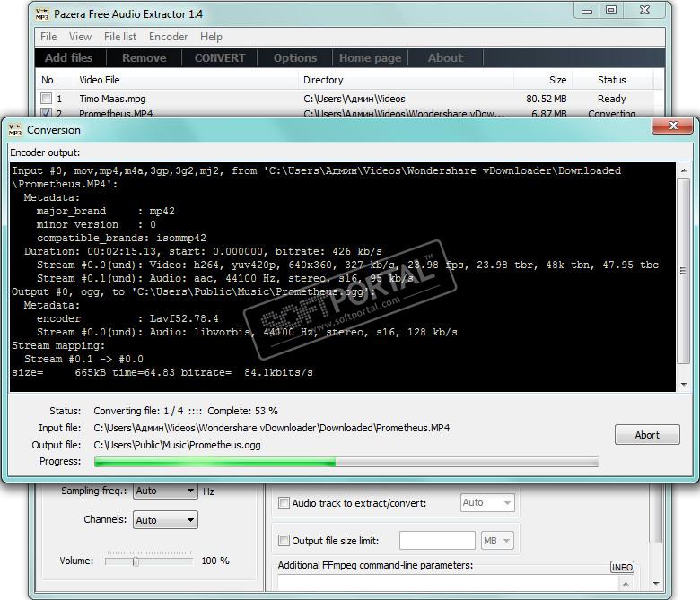Click the conversion Progress bar

coord(346,462)
